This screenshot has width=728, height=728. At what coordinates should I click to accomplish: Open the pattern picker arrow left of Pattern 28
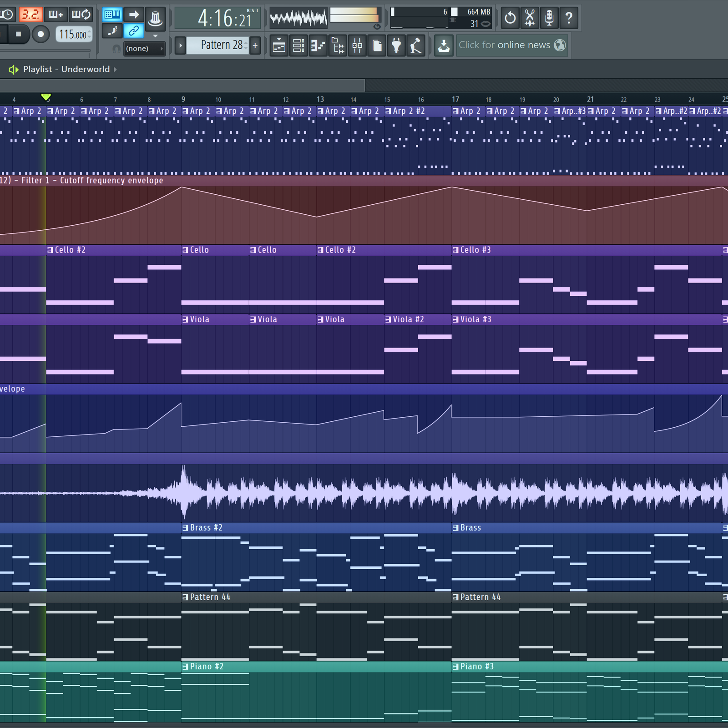coord(180,45)
